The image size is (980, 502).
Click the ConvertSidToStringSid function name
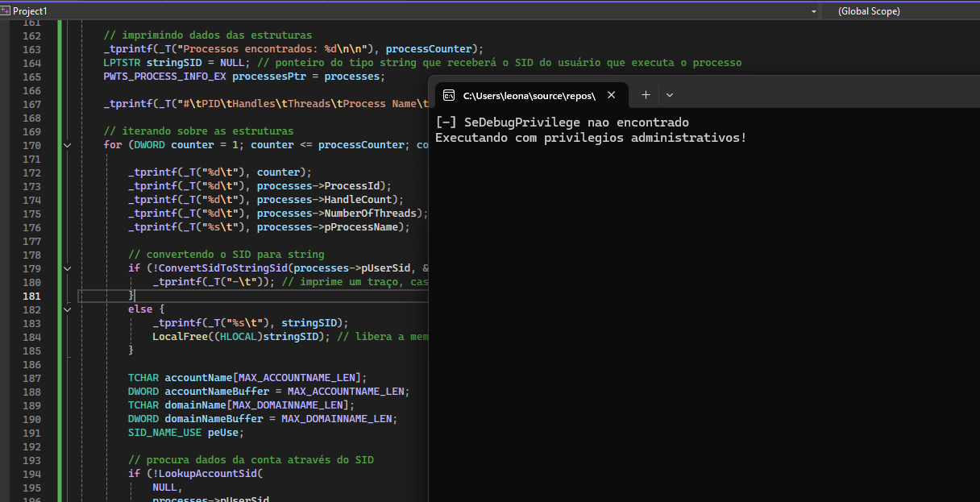(x=222, y=268)
